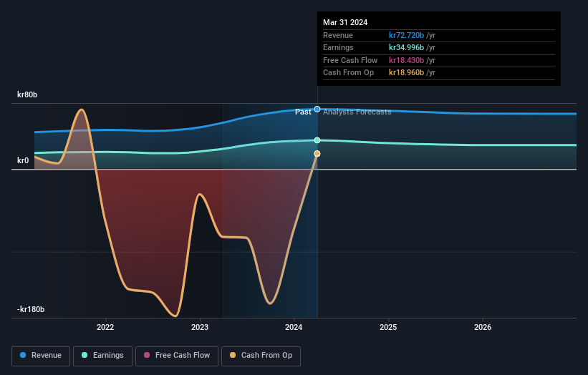Screen dimensions: 588x375
Task: Click the Revenue data point marker on the blue line
Action: tap(317, 109)
